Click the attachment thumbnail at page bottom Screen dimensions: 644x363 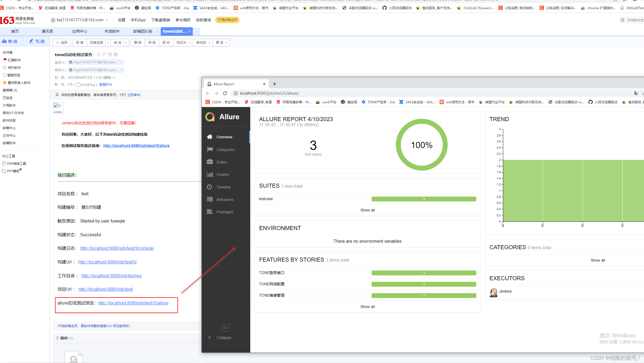click(x=74, y=357)
